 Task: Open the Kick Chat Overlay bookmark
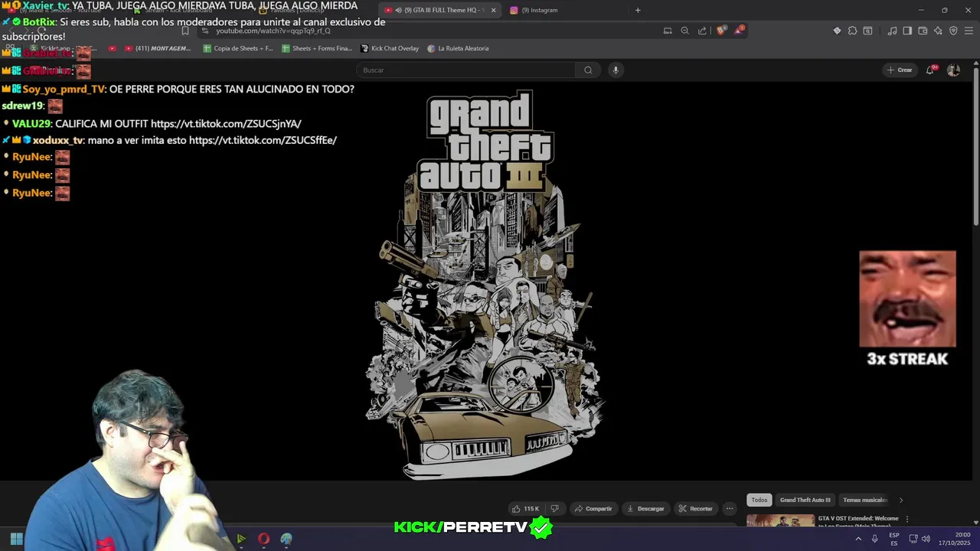390,48
